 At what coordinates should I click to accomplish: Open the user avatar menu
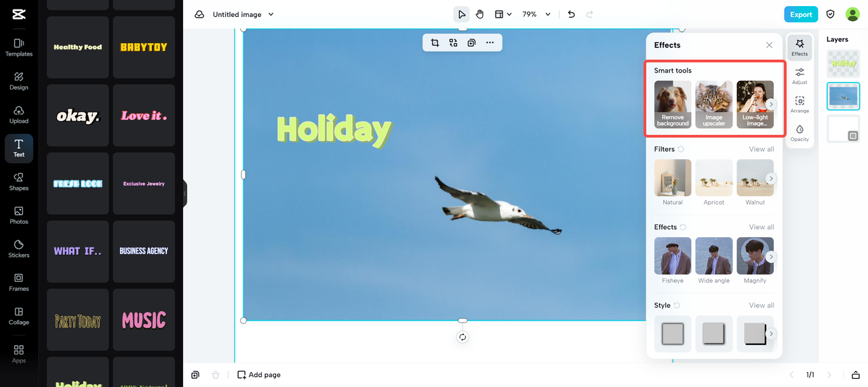pyautogui.click(x=852, y=14)
